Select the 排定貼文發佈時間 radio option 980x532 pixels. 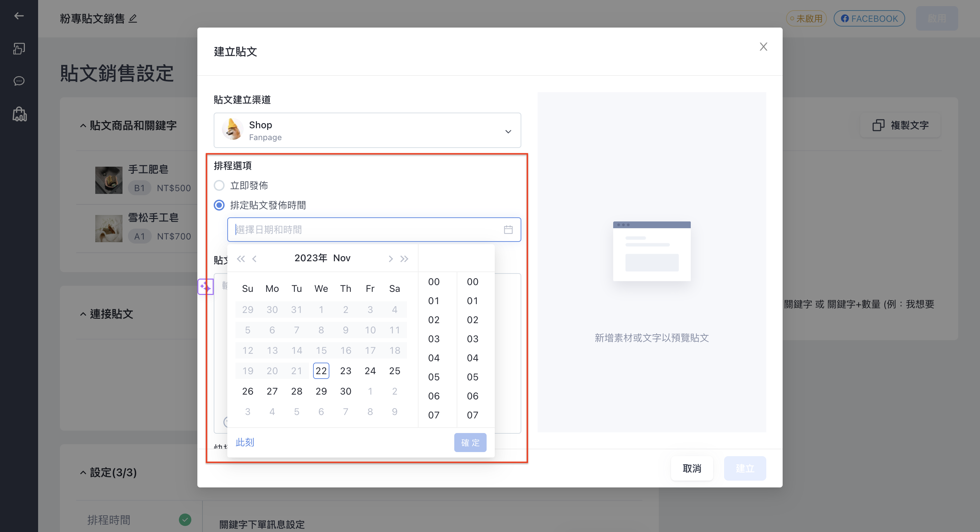coord(219,205)
